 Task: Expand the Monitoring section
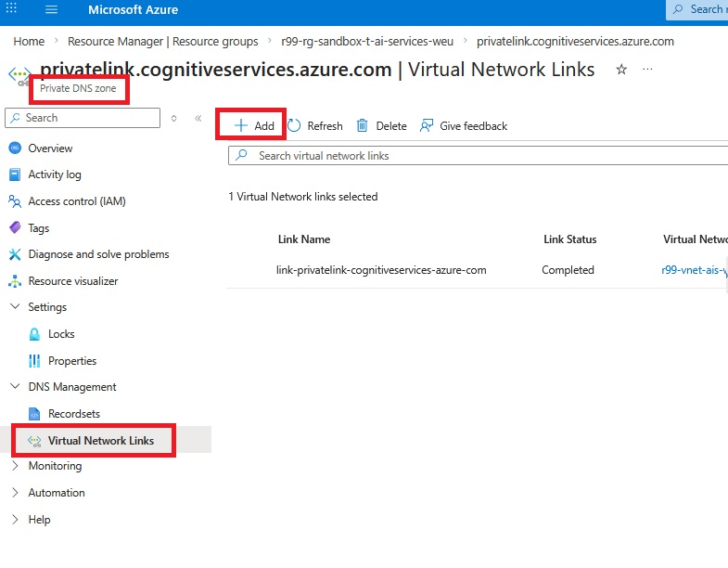pyautogui.click(x=15, y=466)
